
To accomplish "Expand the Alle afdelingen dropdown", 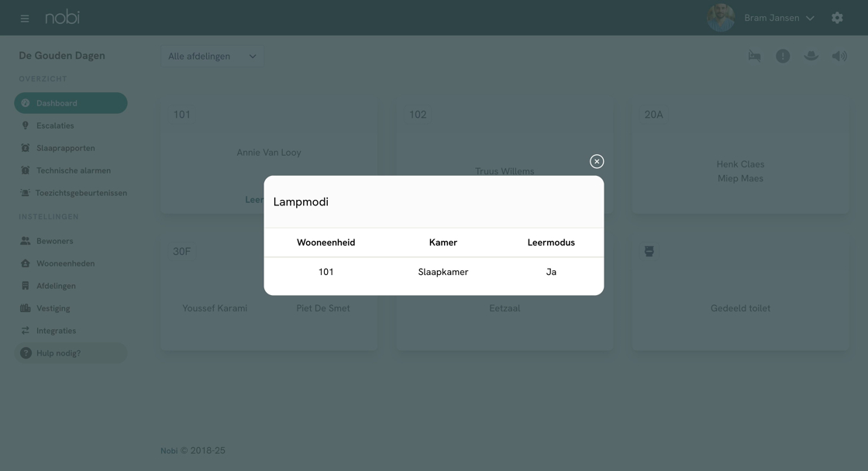I will 212,57.
